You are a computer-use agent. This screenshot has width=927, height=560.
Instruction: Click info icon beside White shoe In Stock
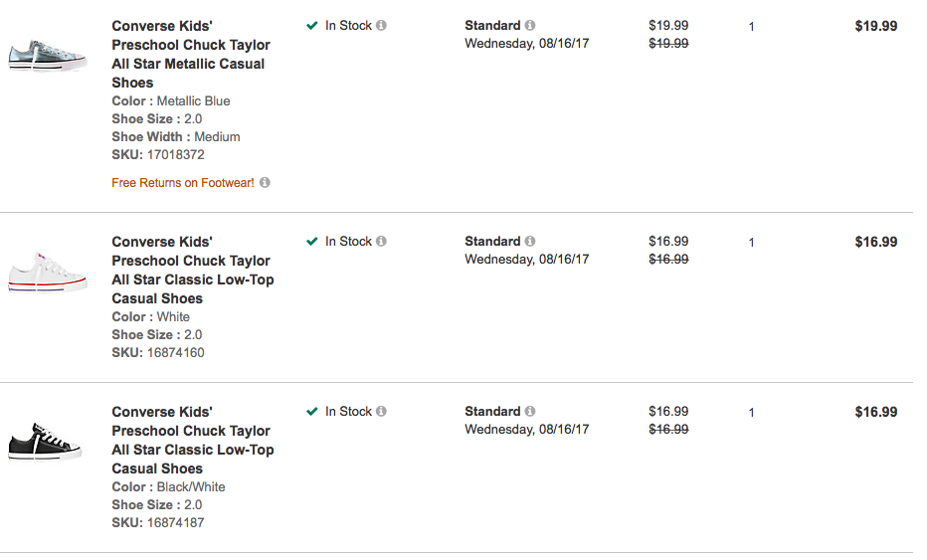click(x=382, y=242)
